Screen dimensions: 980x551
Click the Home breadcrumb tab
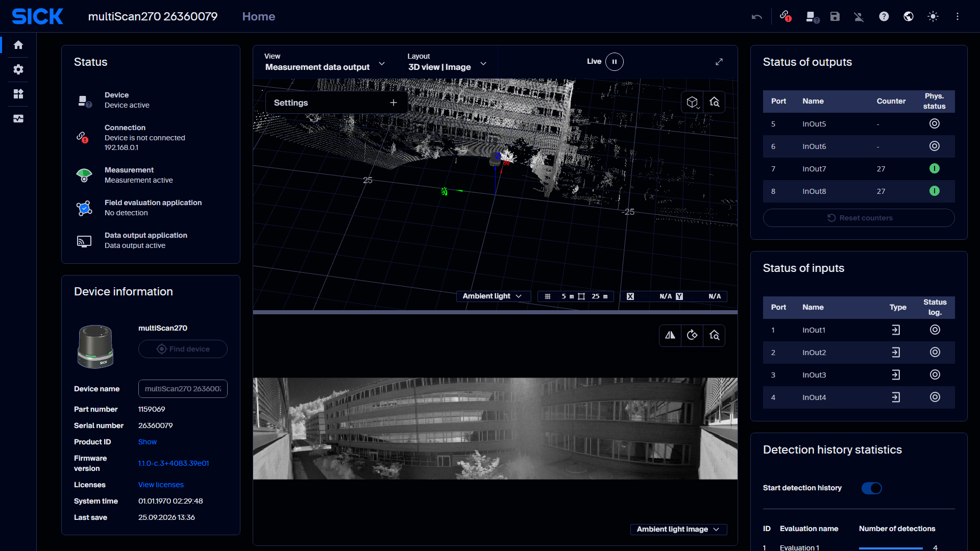coord(259,16)
